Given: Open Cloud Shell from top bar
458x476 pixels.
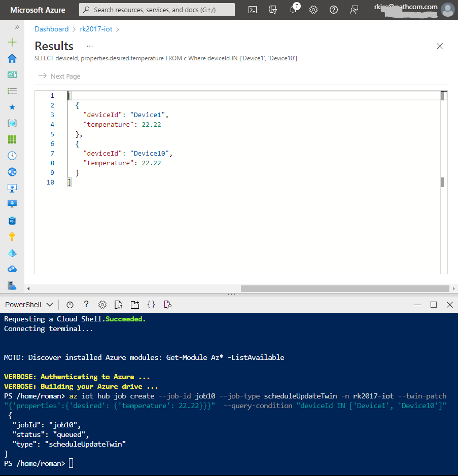Looking at the screenshot, I should pos(253,10).
